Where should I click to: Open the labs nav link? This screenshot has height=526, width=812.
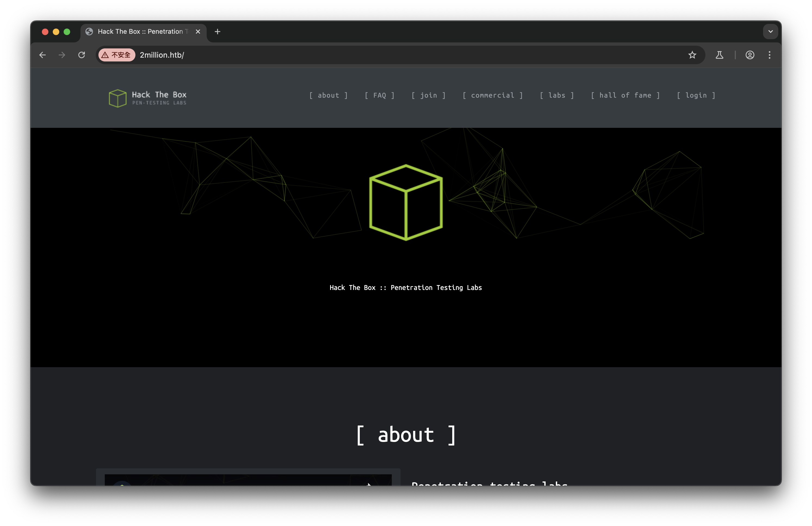557,95
